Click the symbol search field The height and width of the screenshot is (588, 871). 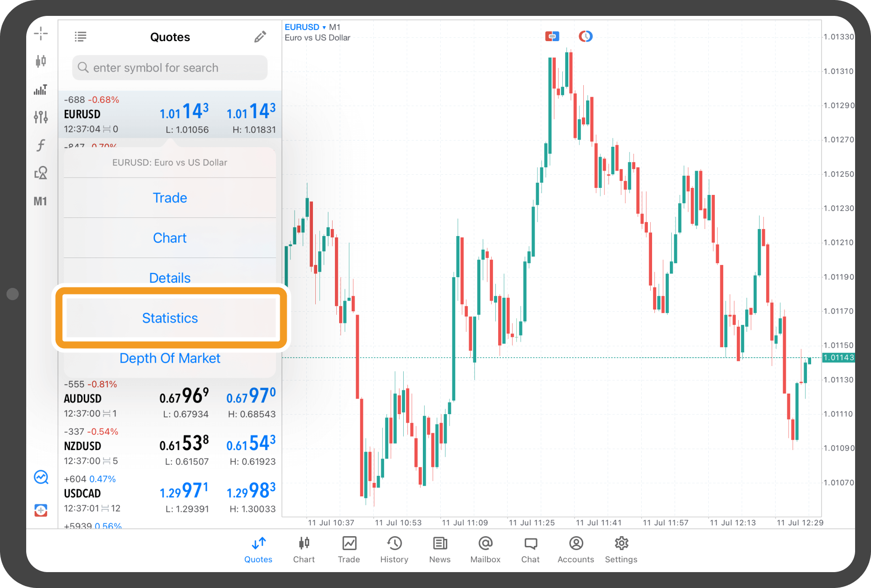click(170, 68)
